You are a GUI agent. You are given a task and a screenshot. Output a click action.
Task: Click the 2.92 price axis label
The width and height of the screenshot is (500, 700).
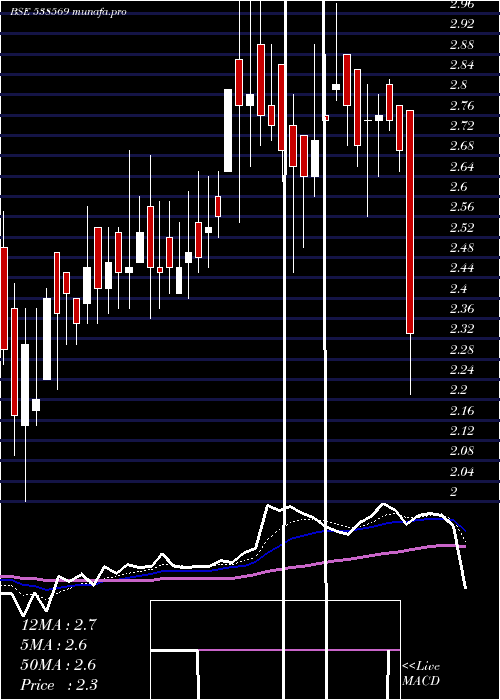(462, 24)
